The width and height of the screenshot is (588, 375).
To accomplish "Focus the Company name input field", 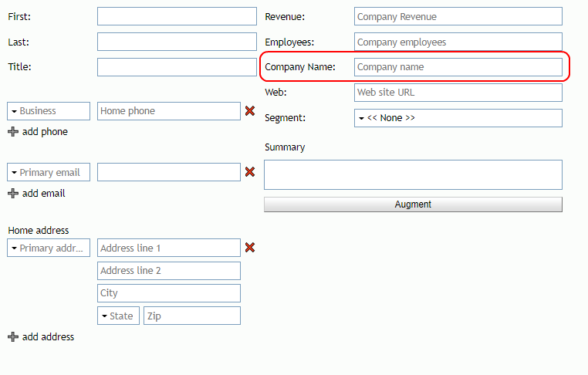I will tap(458, 67).
